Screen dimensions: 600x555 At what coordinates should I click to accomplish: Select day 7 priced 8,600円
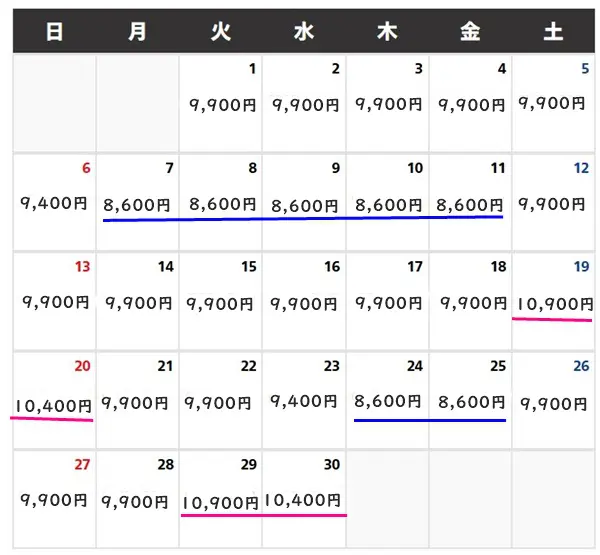click(x=137, y=202)
